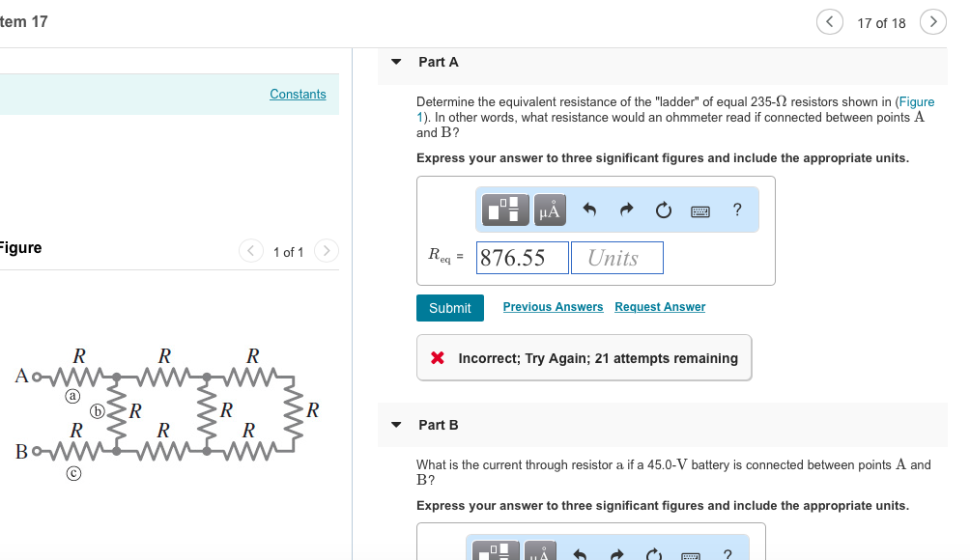View Previous Answers link
Screen dimensions: 970x560
(553, 306)
